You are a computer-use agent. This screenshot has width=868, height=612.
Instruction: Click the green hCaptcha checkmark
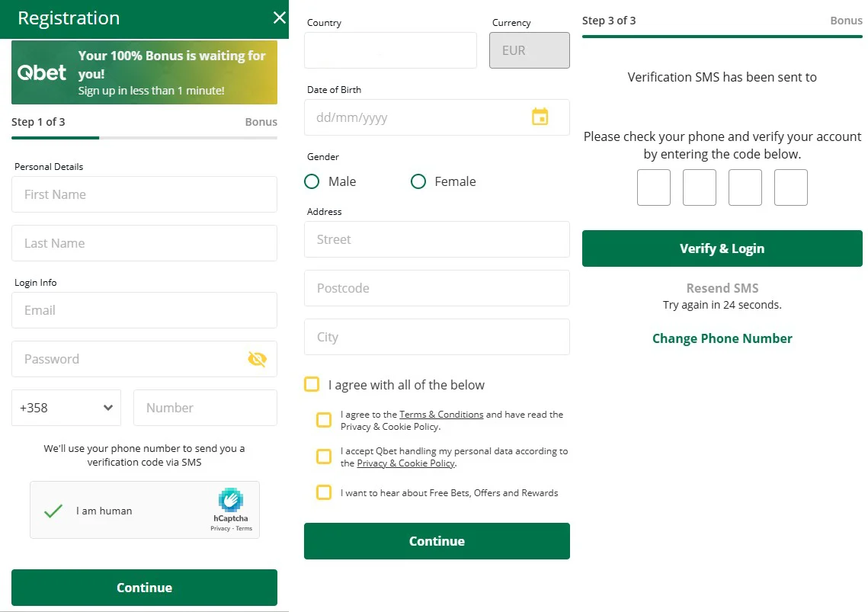click(53, 511)
